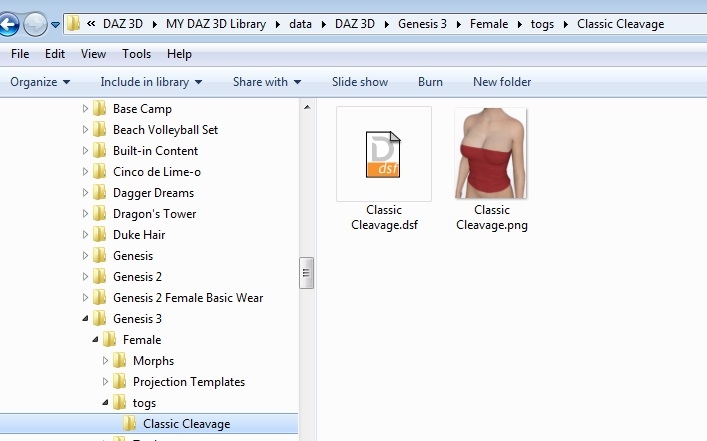The image size is (707, 441).
Task: Click DAZ 3D first breadcrumb segment
Action: [123, 24]
